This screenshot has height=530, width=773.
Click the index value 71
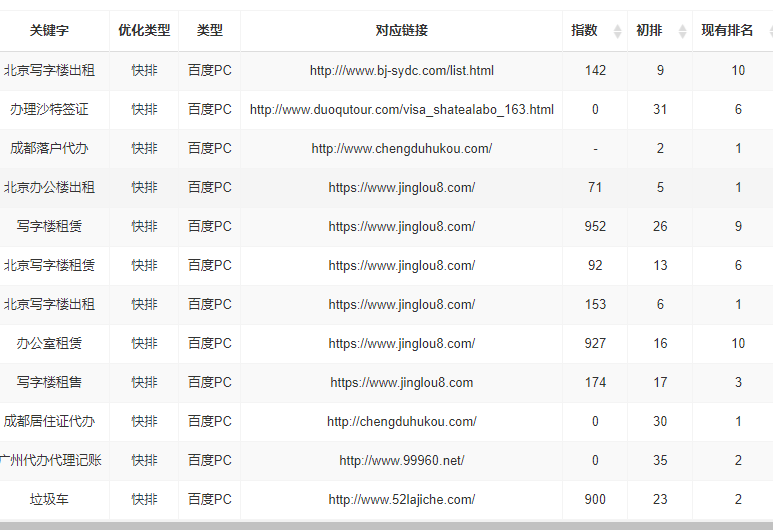(595, 187)
